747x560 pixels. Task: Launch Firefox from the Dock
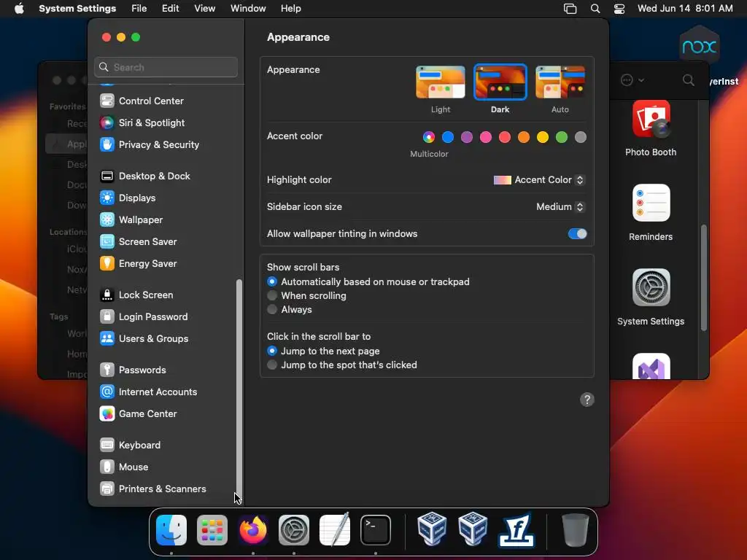(253, 530)
